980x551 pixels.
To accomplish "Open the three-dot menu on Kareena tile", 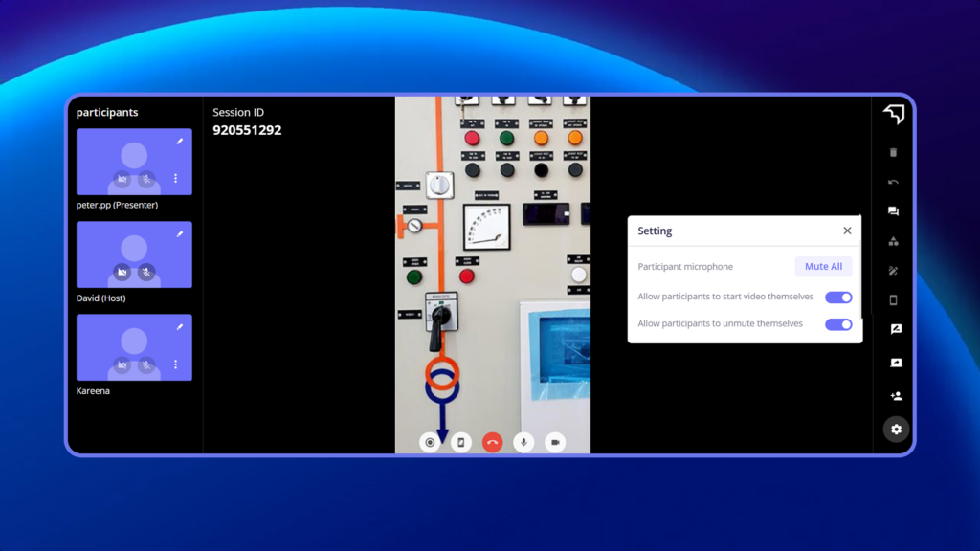I will coord(176,364).
